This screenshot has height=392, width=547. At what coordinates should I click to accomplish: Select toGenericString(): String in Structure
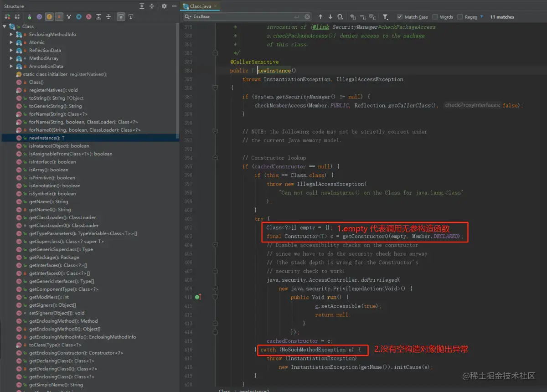point(55,106)
